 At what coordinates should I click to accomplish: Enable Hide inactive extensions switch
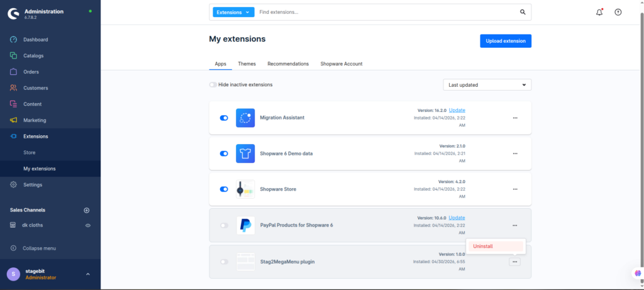coord(213,85)
